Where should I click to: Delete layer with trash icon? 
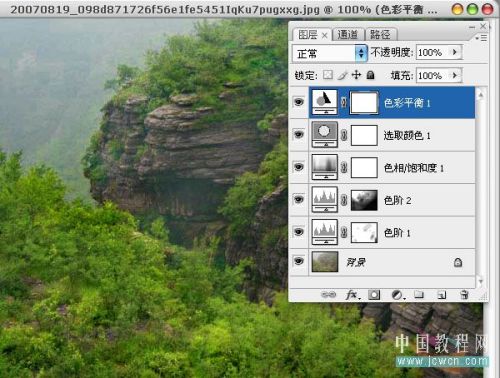(x=464, y=295)
